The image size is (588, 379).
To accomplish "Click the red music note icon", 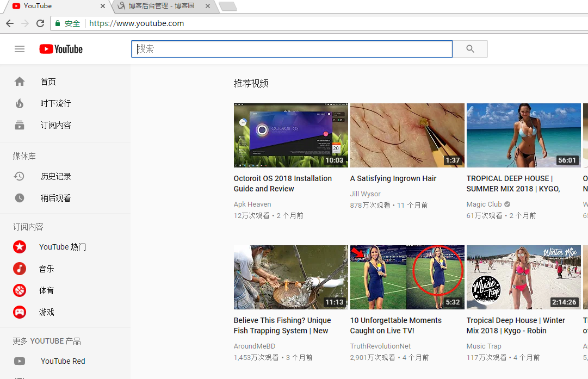I will (20, 269).
